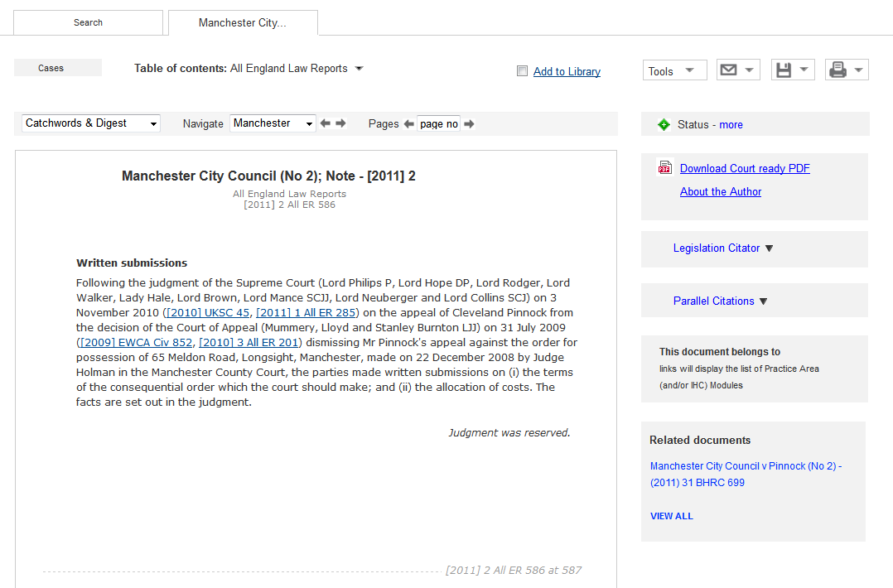Click the Status more link
This screenshot has width=893, height=588.
[x=731, y=125]
